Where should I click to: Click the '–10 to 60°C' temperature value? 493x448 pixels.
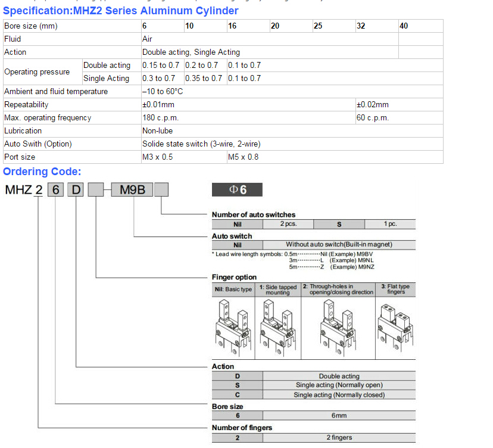tap(163, 92)
